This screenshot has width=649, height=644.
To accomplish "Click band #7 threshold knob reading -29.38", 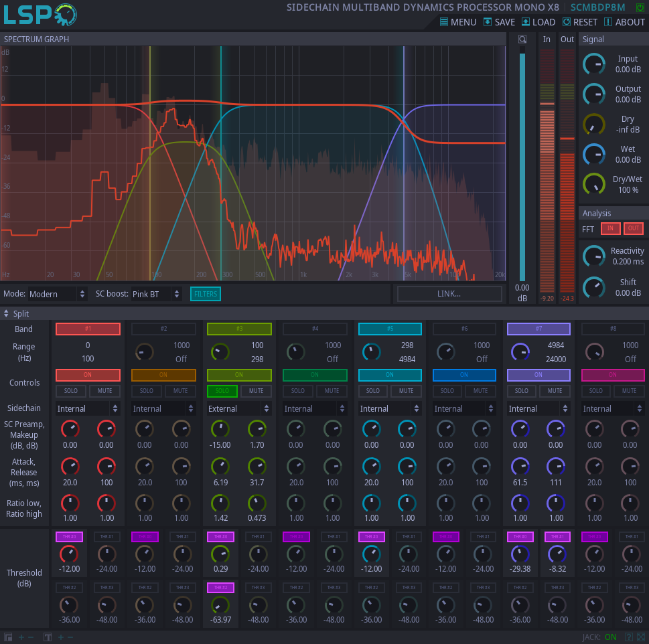I will click(x=520, y=554).
